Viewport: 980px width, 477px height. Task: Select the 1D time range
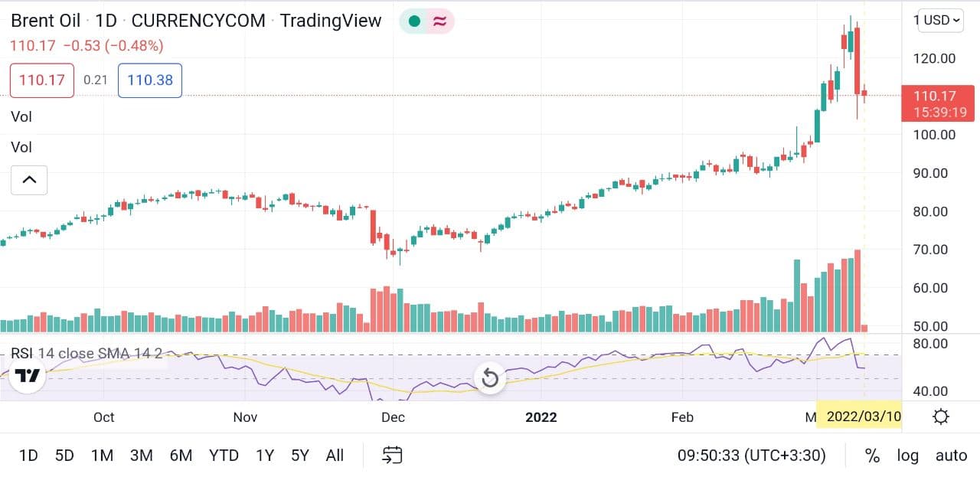(28, 456)
